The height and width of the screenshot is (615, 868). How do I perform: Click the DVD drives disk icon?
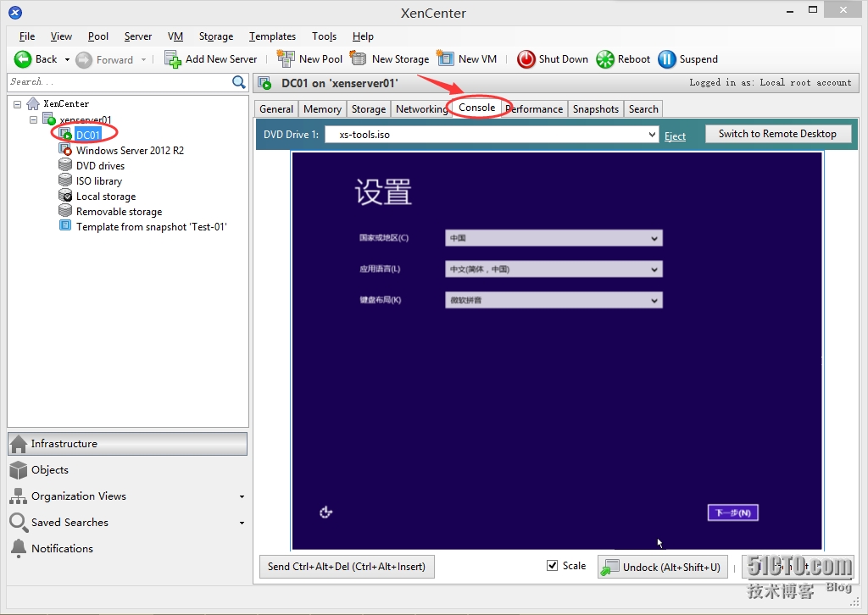click(x=65, y=165)
